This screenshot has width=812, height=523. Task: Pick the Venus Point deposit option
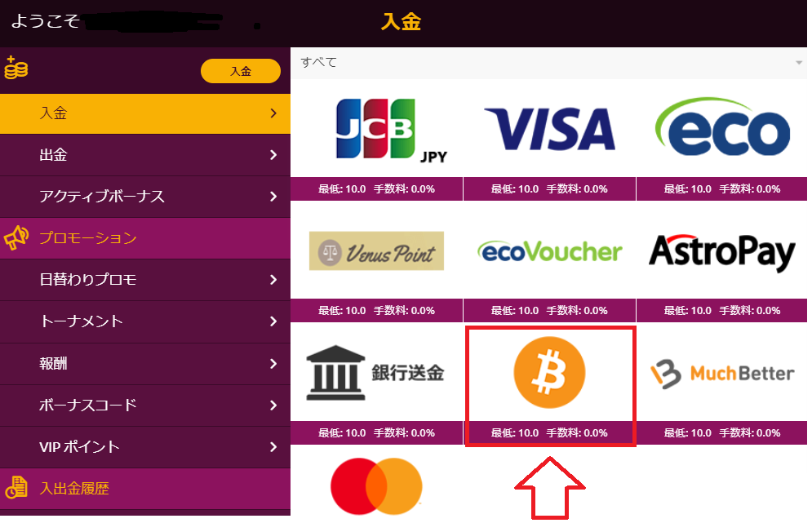point(376,250)
